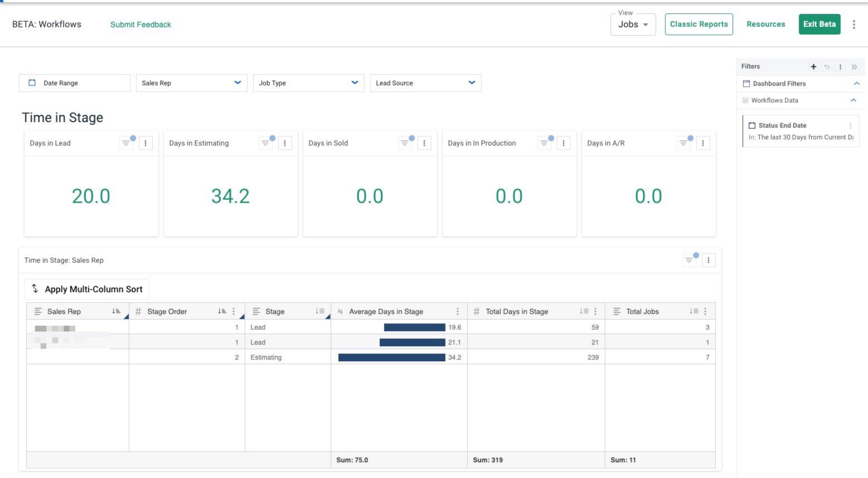Open the Sales Rep filter dropdown
This screenshot has height=478, width=868.
238,83
